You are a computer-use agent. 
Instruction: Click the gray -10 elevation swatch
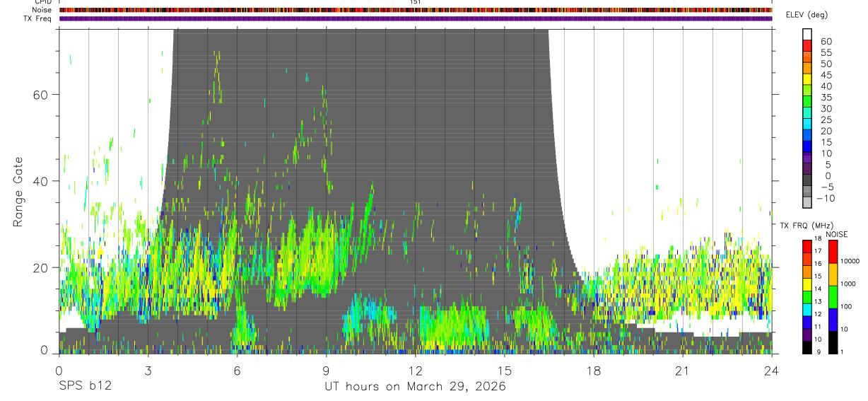pos(807,203)
